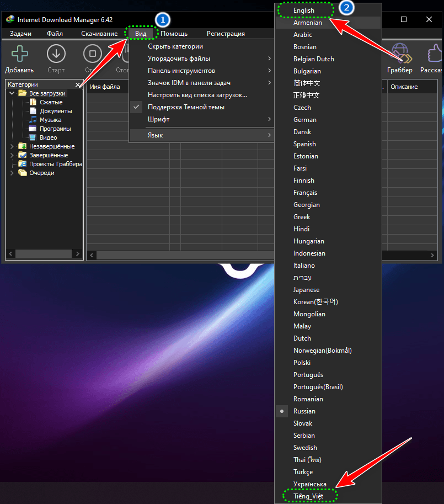Select Tiếng_Việt in the language list
The height and width of the screenshot is (504, 444).
328,496
